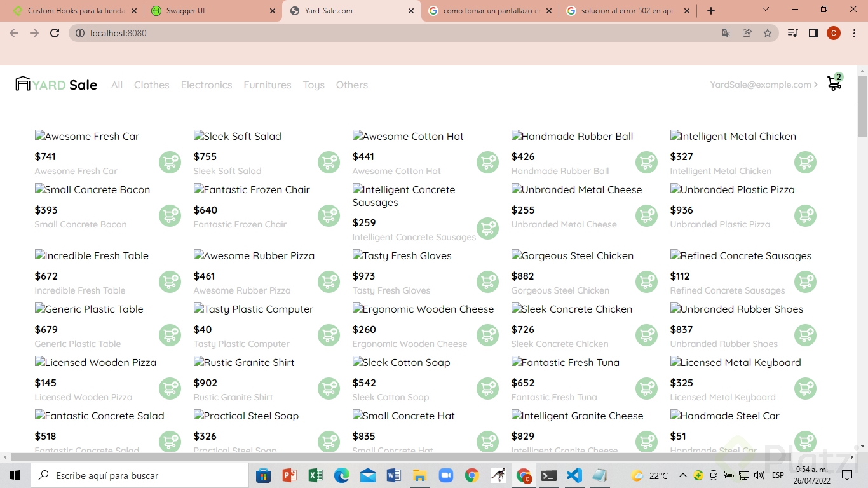868x488 pixels.
Task: Open the Chrome profile avatar C
Action: tap(834, 33)
